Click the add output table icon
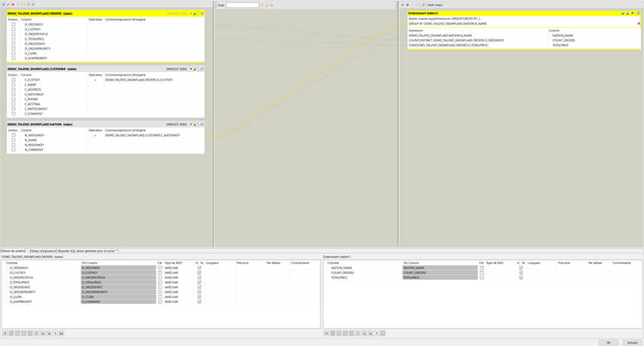The image size is (644, 346). [x=402, y=5]
